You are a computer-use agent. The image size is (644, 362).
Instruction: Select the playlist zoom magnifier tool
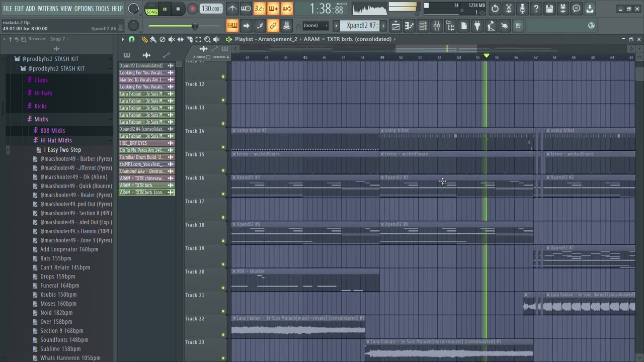point(207,39)
